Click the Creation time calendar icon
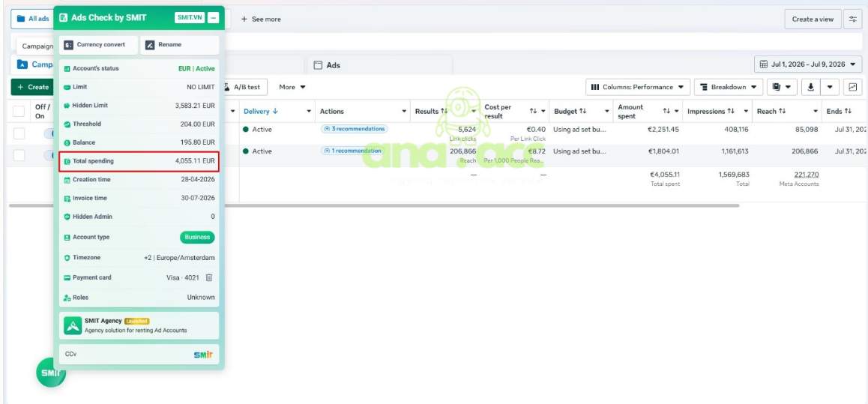Viewport: 868px width, 404px height. 67,179
